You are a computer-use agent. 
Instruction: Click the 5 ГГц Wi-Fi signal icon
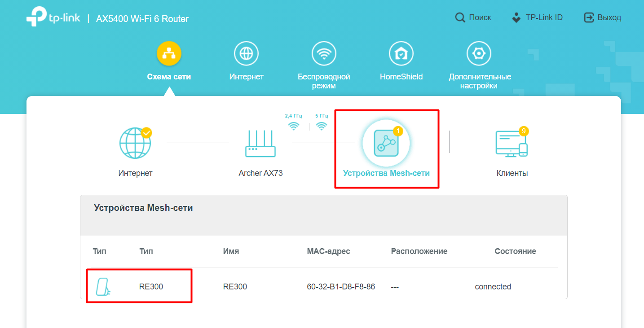pos(322,126)
